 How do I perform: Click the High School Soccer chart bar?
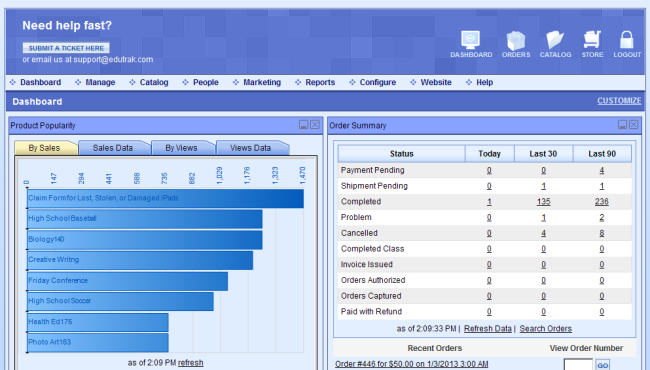pyautogui.click(x=120, y=301)
